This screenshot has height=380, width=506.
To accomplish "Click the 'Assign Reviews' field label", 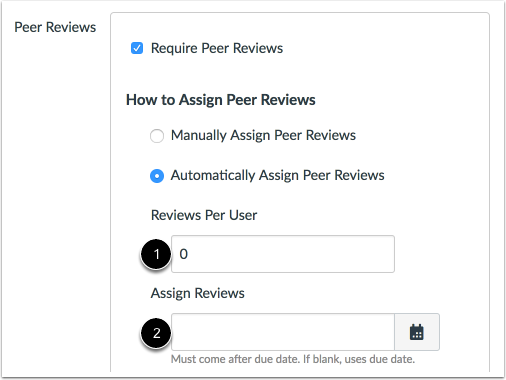I will click(198, 293).
